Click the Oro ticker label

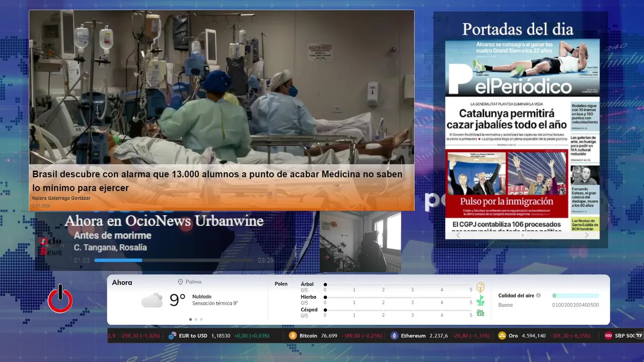(x=513, y=335)
